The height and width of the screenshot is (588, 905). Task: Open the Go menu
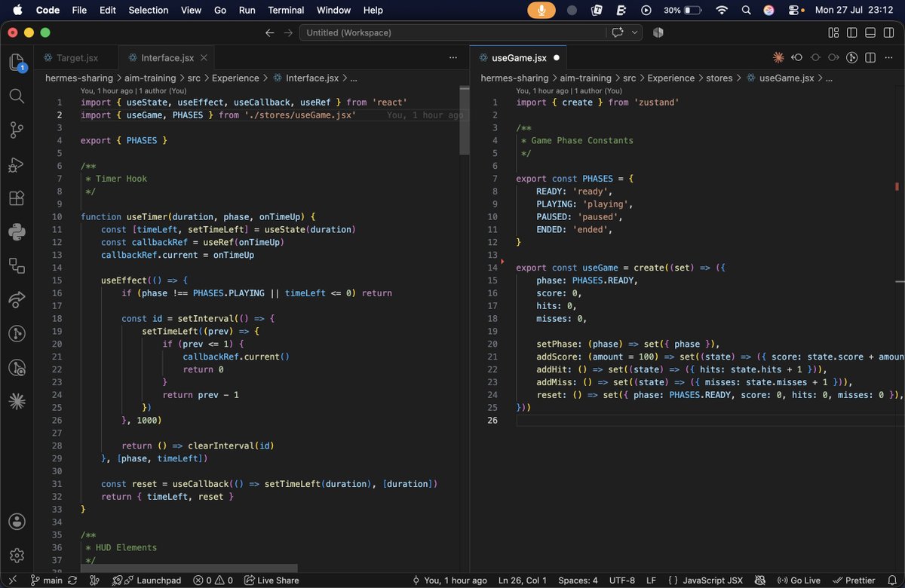220,10
